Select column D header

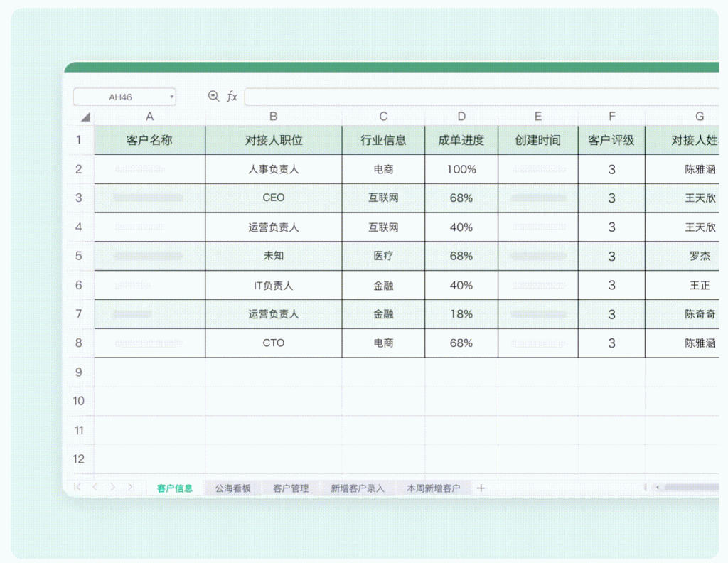coord(461,117)
